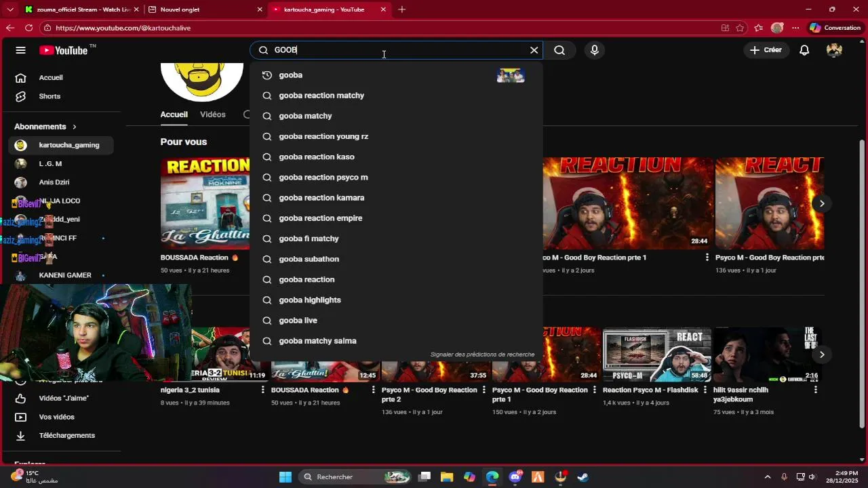Select suggestion 'gooba reaction matchy'
The width and height of the screenshot is (868, 488).
[396, 96]
